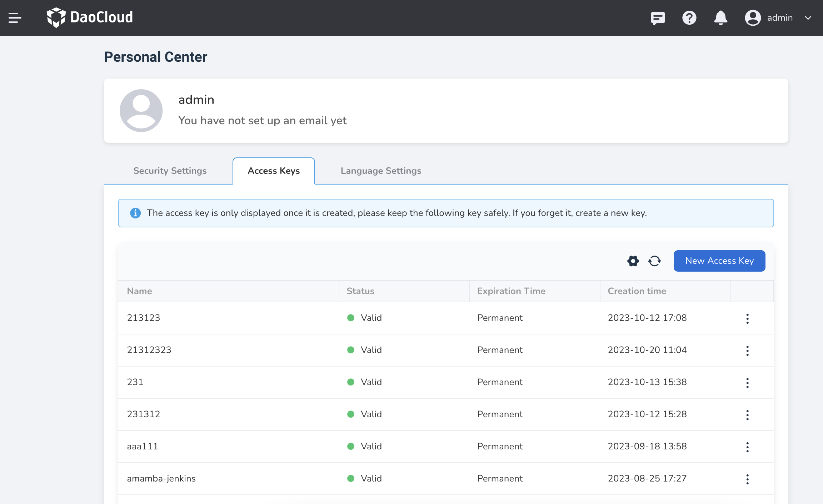Expand the admin user dropdown
The height and width of the screenshot is (504, 823).
point(808,17)
